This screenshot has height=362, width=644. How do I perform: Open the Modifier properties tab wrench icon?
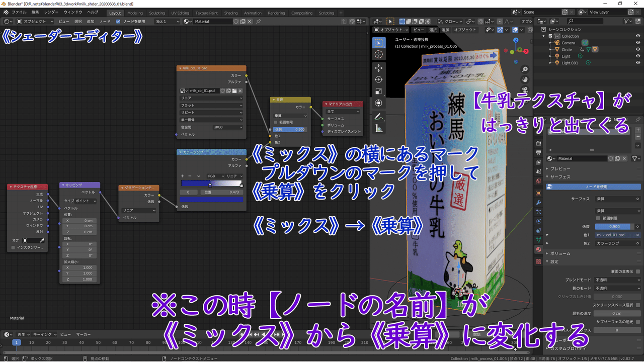(x=538, y=202)
